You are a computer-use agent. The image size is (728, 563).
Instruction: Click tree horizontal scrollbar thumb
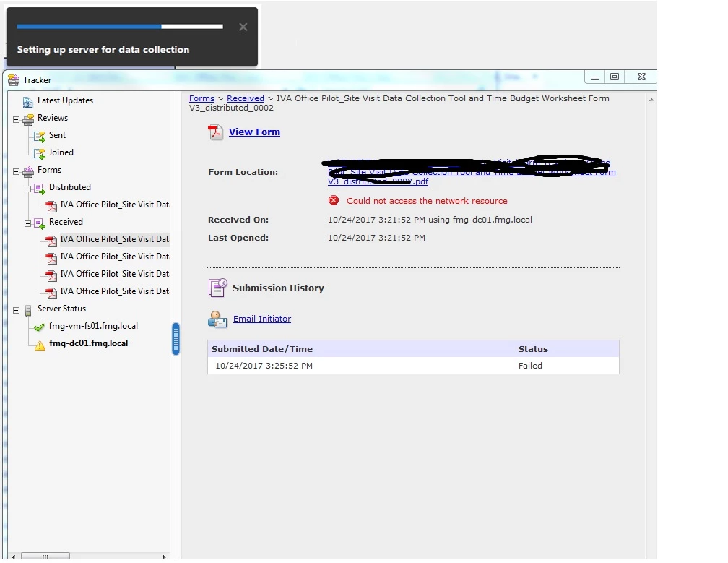(x=45, y=556)
